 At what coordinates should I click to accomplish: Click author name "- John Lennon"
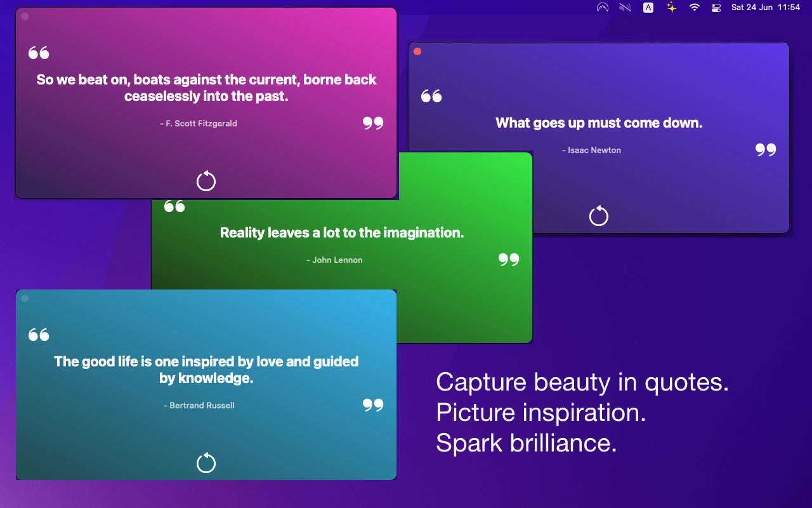tap(334, 260)
